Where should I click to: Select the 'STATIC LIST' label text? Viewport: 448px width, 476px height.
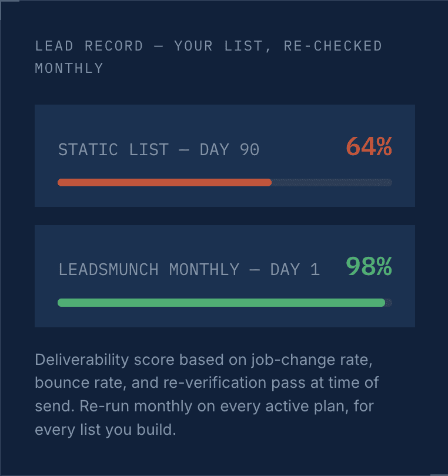coord(113,150)
